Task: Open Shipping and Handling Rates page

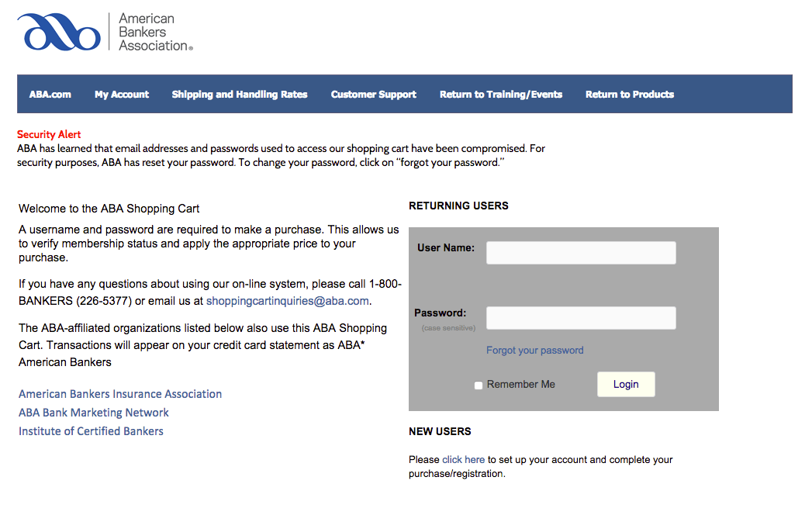Action: (240, 95)
